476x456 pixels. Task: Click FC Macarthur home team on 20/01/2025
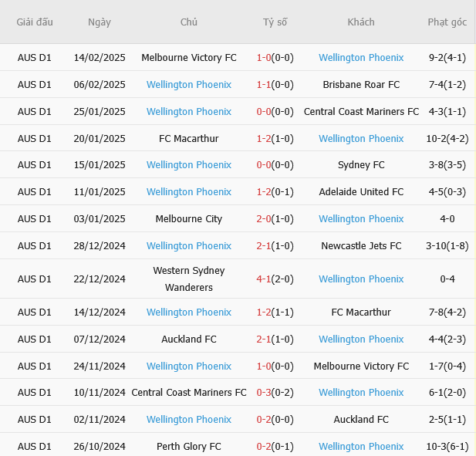tap(189, 139)
